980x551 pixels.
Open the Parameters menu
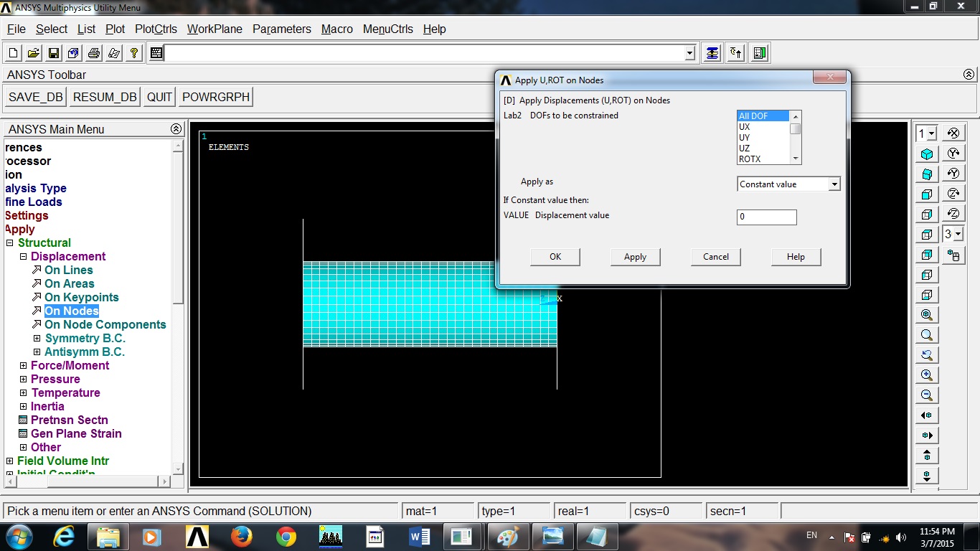pos(282,29)
